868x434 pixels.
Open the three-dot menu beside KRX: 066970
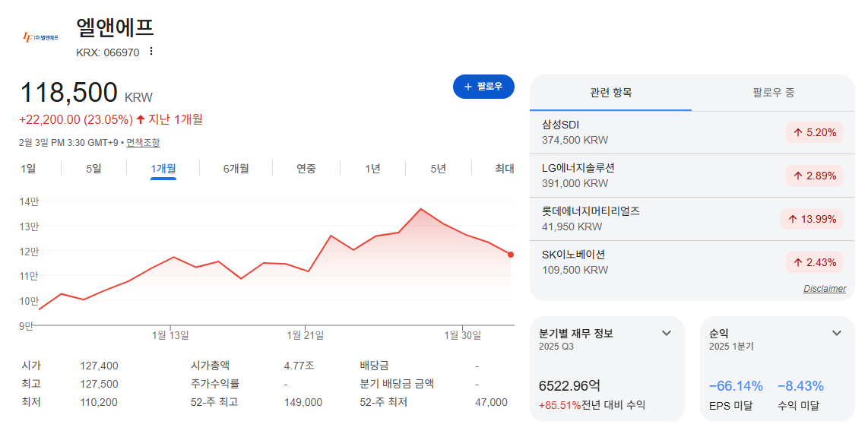click(150, 52)
